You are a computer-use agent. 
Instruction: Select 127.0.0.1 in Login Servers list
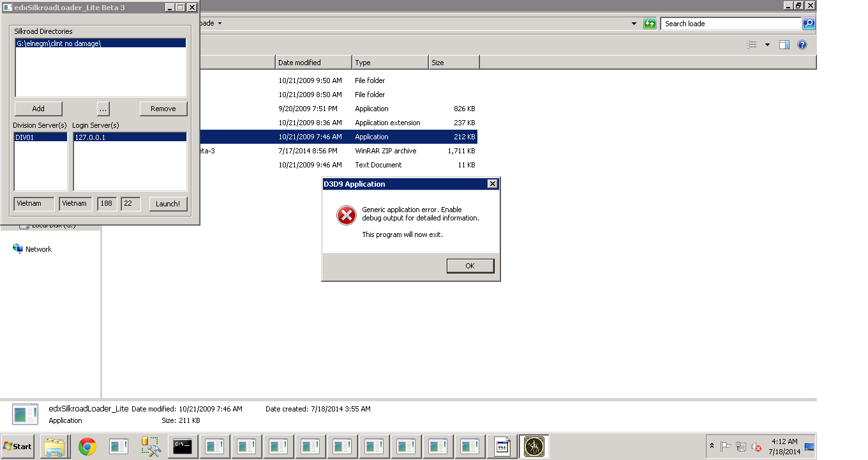[x=130, y=137]
